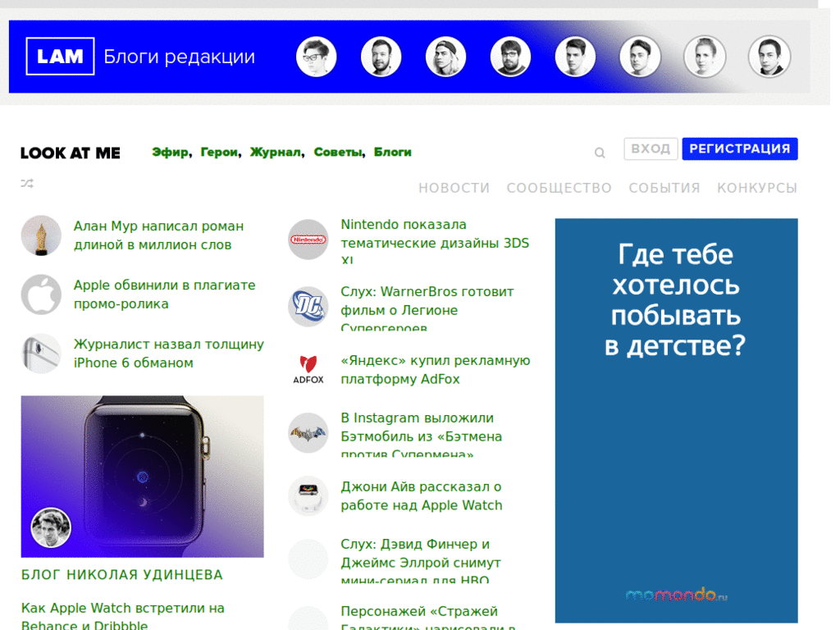Open Слух: Дэвид Финчер и Джеймс Эллрой article
Screen dimensions: 840x630
coord(421,562)
